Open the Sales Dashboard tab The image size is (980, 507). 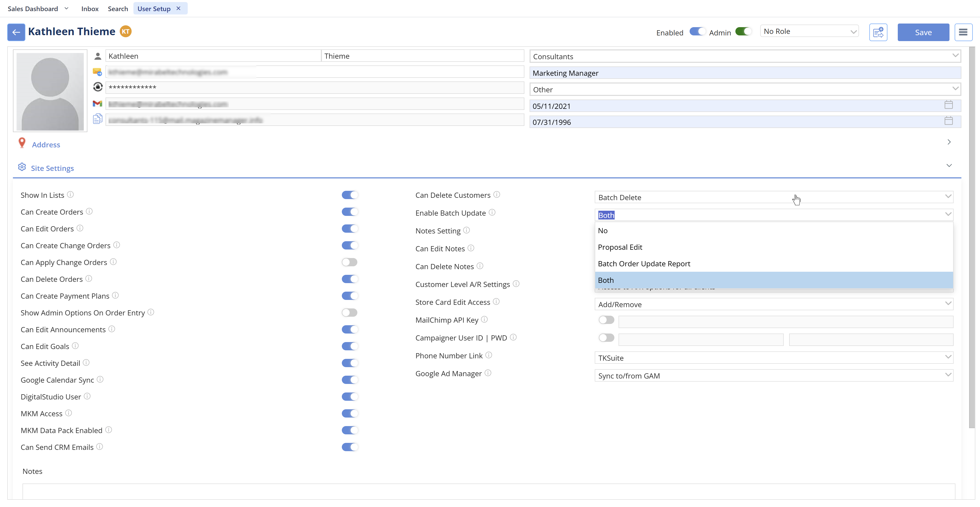pyautogui.click(x=33, y=8)
